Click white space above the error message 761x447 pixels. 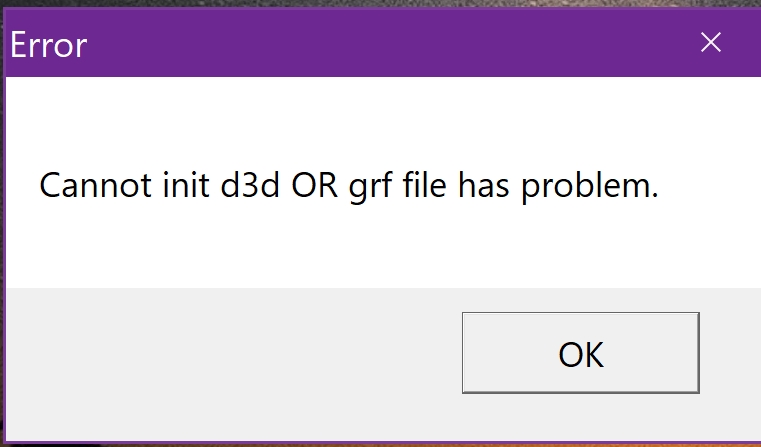tap(350, 115)
